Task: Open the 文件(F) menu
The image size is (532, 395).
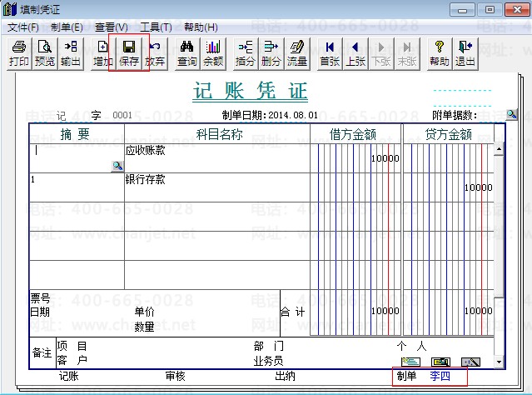Action: pos(23,27)
